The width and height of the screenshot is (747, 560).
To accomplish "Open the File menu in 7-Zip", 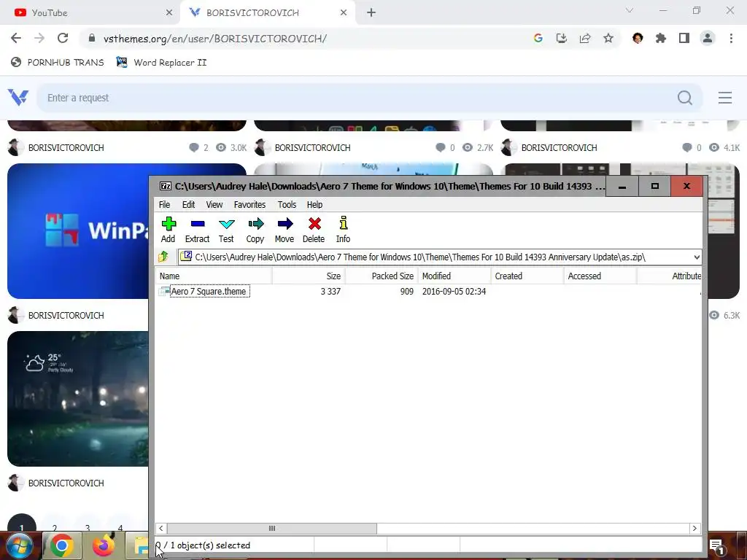I will pos(164,205).
